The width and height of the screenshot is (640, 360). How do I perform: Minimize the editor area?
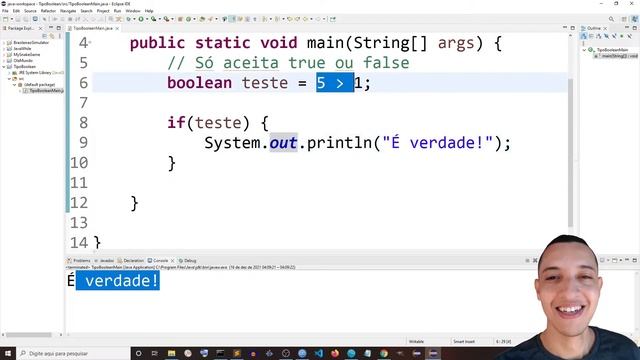coord(565,28)
